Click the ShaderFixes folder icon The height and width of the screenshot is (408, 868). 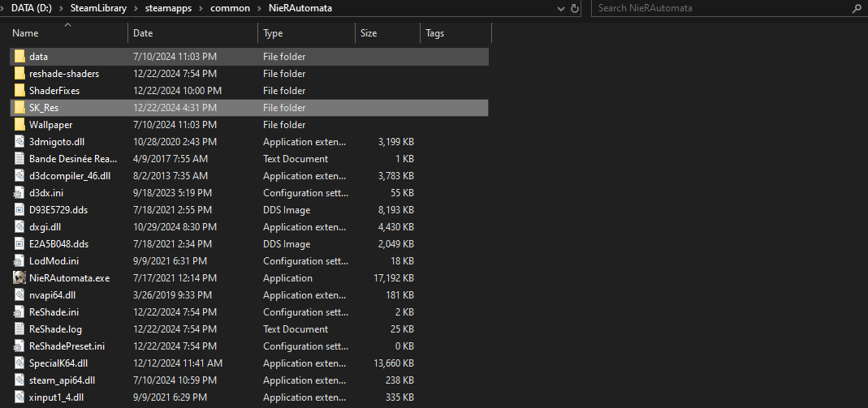click(20, 91)
